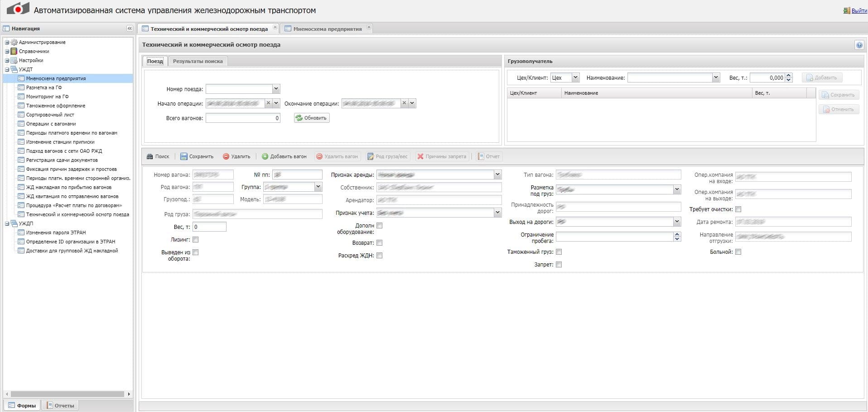
Task: Expand the Администрирование tree node
Action: pos(7,42)
